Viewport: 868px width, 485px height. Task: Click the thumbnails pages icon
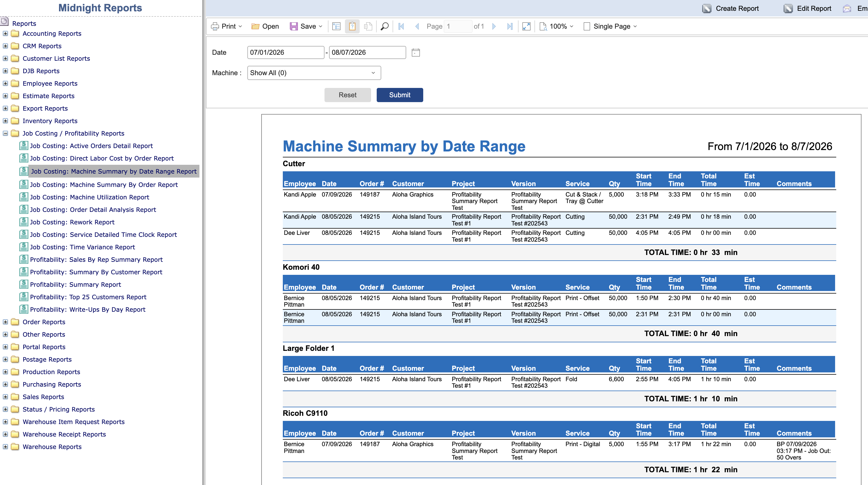click(368, 26)
